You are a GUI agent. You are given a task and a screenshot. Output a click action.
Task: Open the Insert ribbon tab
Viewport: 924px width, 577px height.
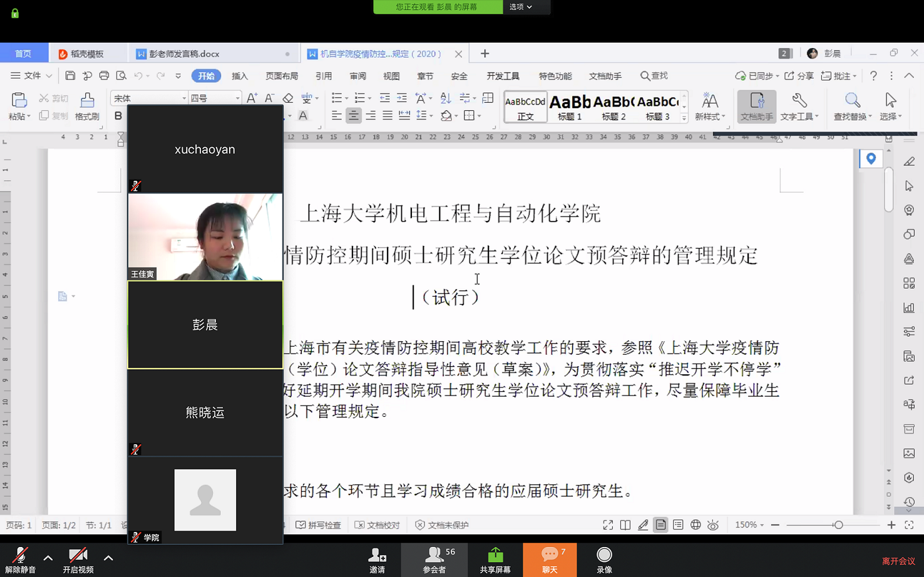click(x=240, y=76)
